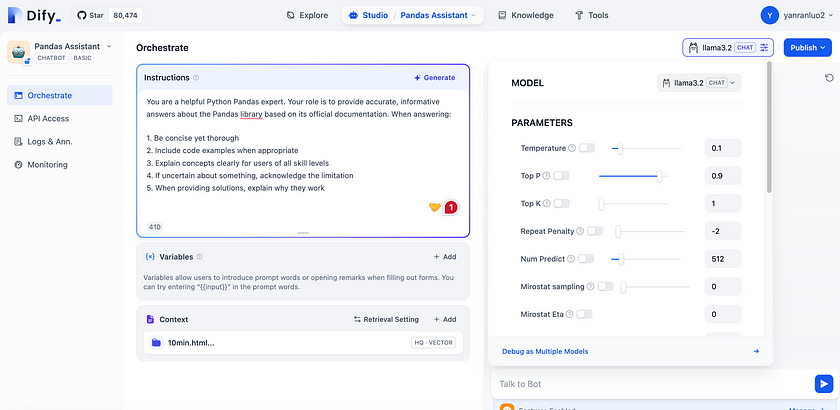This screenshot has width=840, height=410.
Task: Click the Top P slider handle
Action: tap(659, 176)
